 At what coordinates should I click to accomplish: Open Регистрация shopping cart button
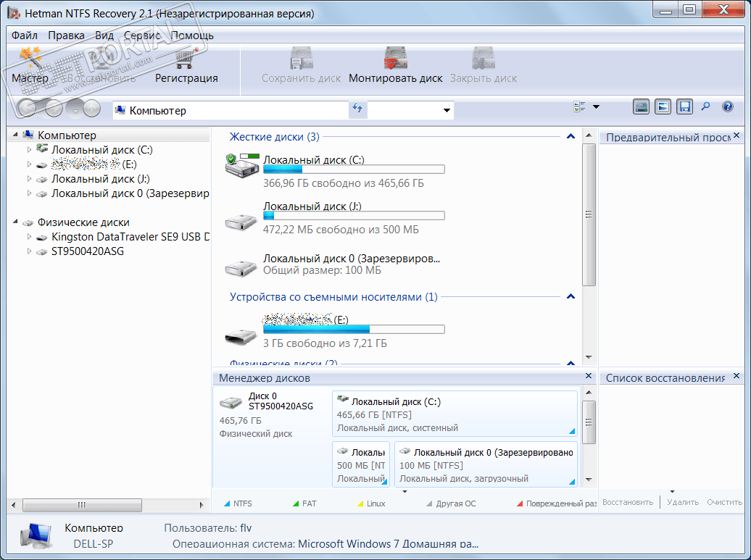[186, 67]
